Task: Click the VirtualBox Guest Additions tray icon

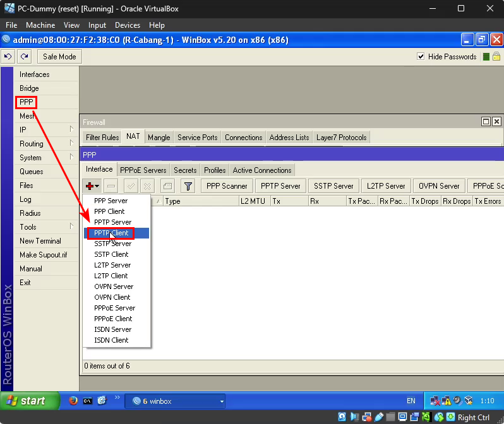Action: [x=469, y=401]
